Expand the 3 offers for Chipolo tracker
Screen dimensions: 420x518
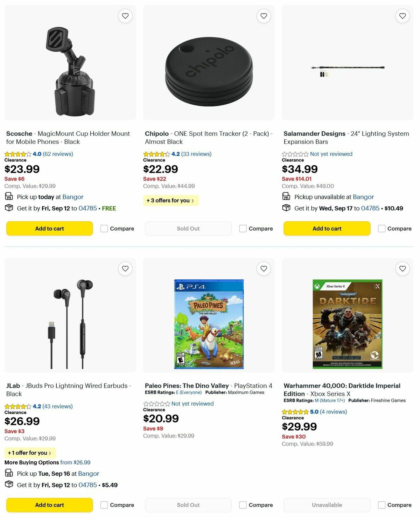tap(171, 200)
